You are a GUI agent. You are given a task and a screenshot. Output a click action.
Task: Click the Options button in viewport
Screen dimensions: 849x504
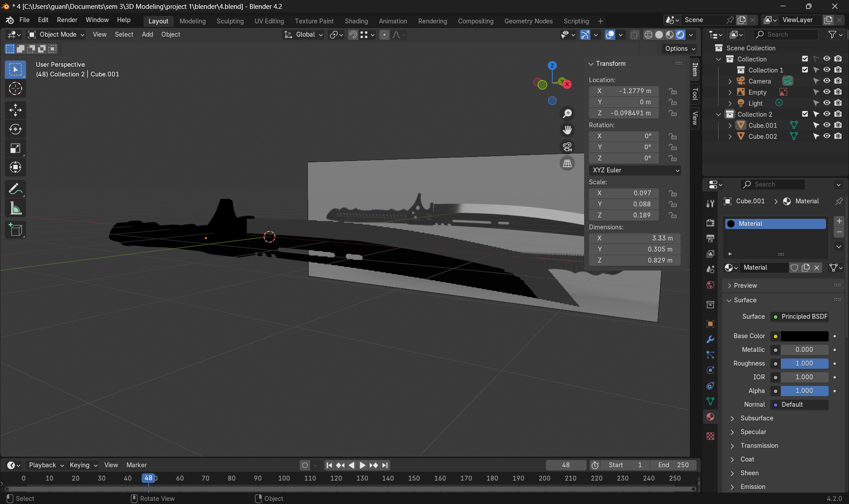[x=680, y=49]
